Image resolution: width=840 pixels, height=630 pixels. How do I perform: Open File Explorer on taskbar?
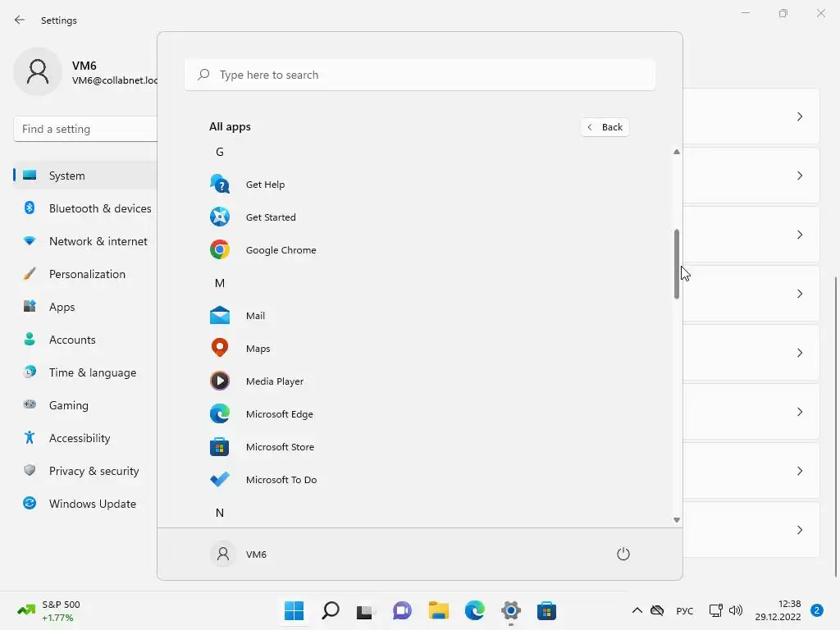[438, 610]
